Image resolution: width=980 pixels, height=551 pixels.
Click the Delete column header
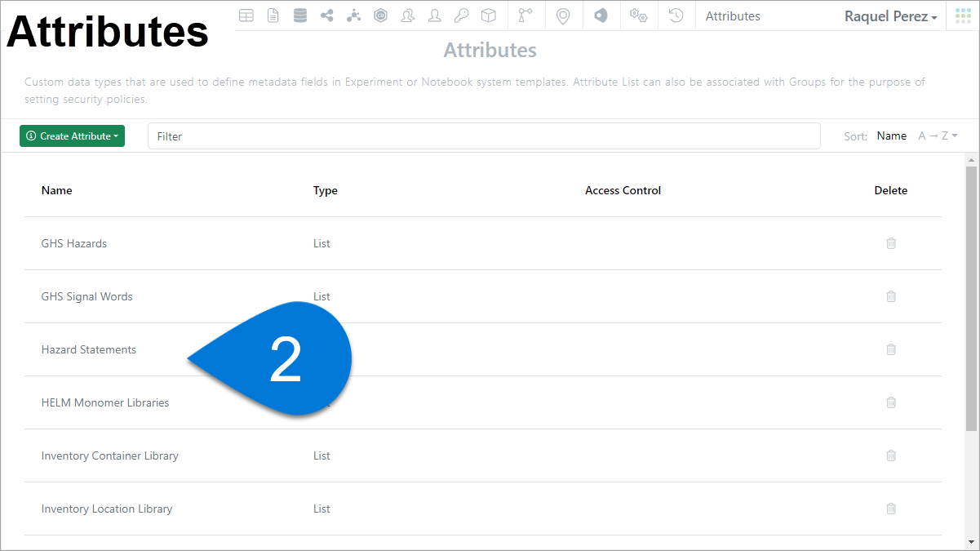point(891,190)
